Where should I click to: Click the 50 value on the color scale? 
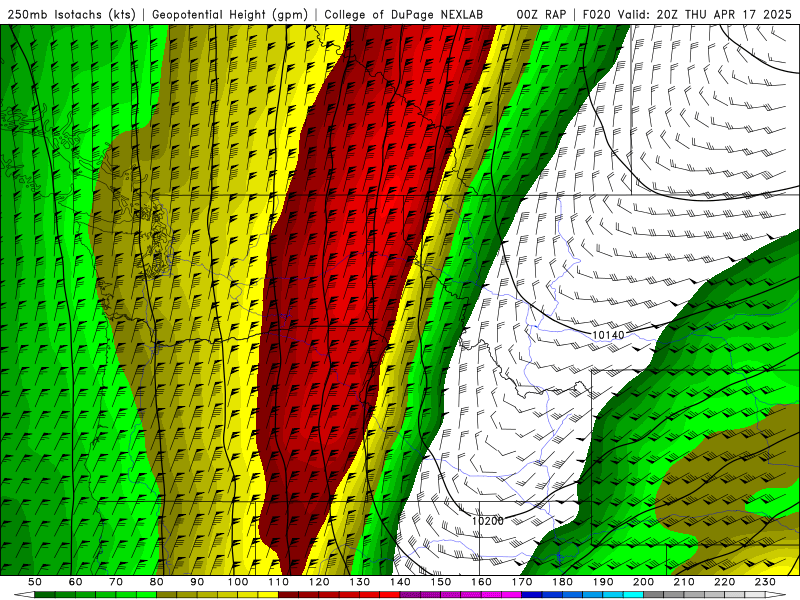click(35, 582)
